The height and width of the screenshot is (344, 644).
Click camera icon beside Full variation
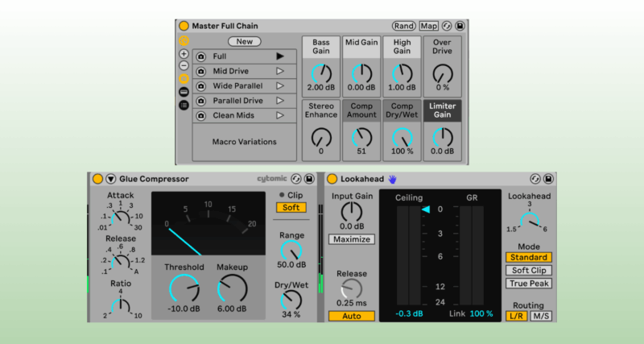pyautogui.click(x=200, y=56)
